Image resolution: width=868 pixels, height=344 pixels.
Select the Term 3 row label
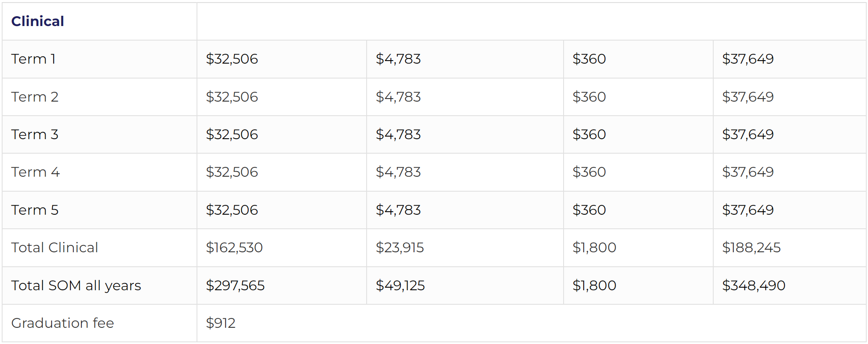point(35,134)
